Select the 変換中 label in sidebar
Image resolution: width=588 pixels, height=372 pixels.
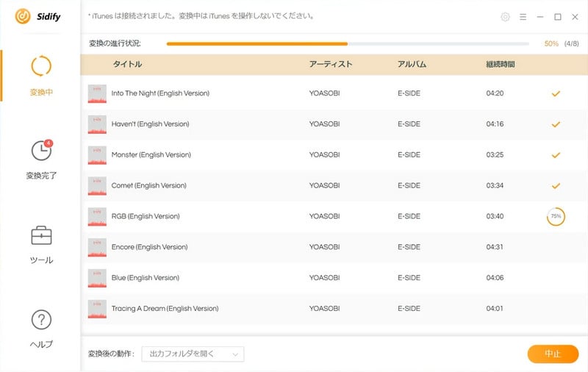tap(41, 92)
